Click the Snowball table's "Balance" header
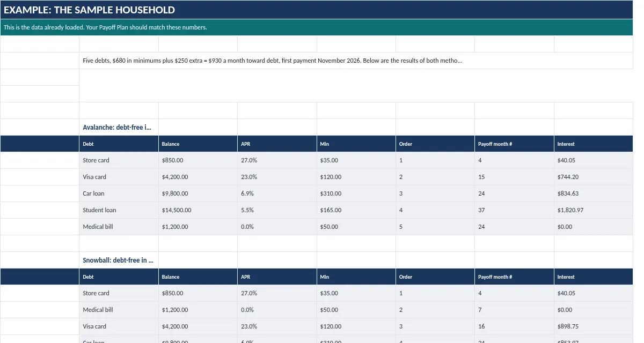 (x=197, y=277)
